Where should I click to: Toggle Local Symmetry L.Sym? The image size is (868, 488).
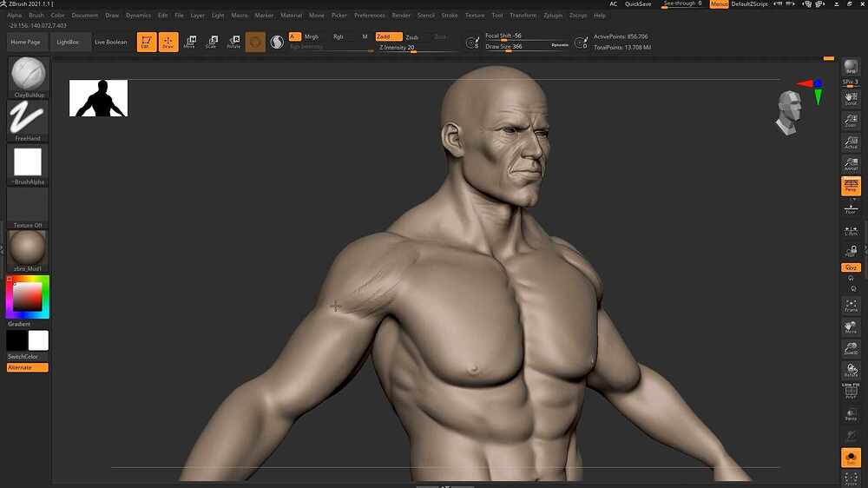click(x=851, y=230)
